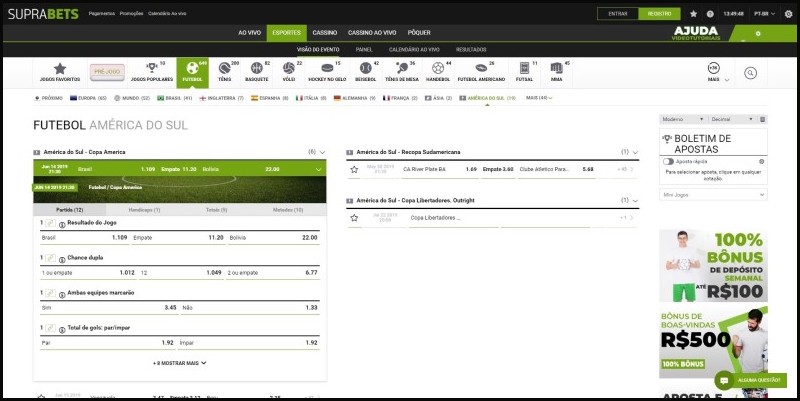Open help question mark icon in header
The image size is (800, 401).
tap(710, 14)
